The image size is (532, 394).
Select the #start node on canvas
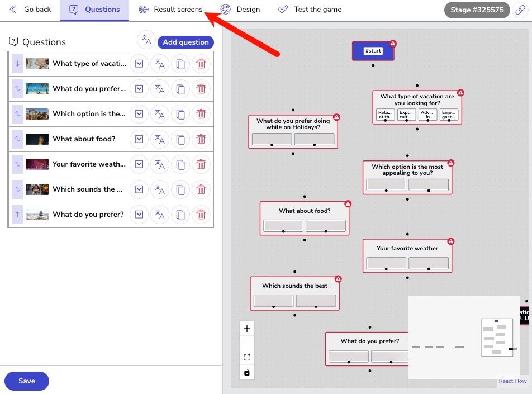point(373,51)
